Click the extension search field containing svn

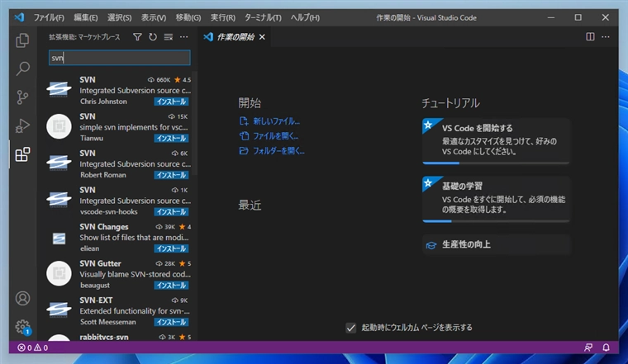119,58
